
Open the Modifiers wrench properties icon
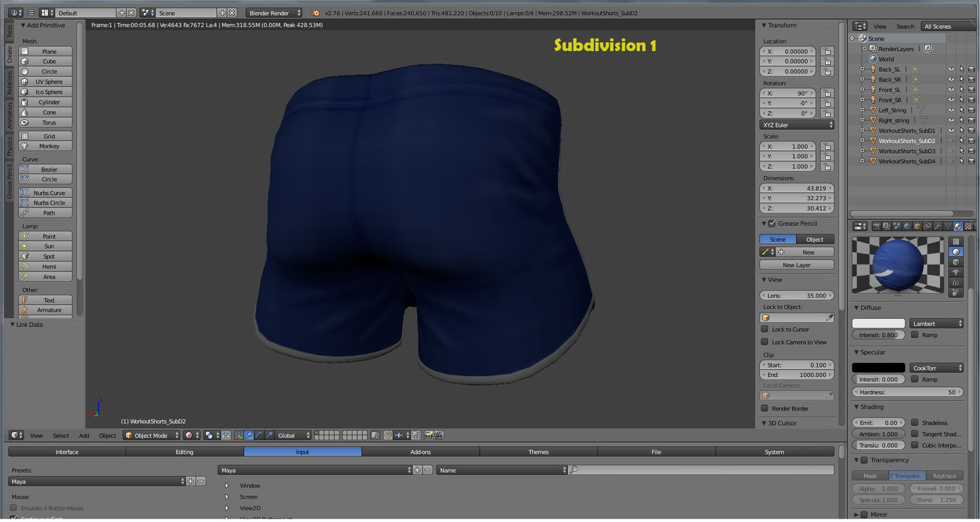pyautogui.click(x=938, y=227)
